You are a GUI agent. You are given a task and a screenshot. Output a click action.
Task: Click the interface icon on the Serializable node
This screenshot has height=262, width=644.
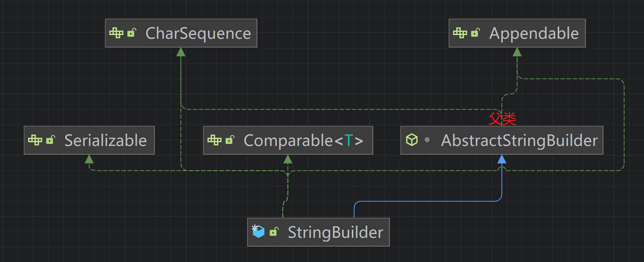pyautogui.click(x=35, y=140)
